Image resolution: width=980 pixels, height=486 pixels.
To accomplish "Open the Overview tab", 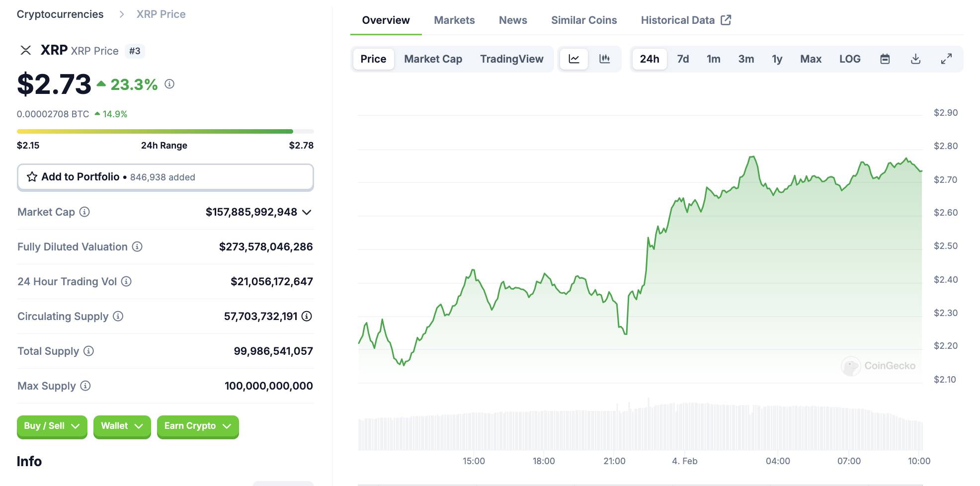I will coord(386,20).
